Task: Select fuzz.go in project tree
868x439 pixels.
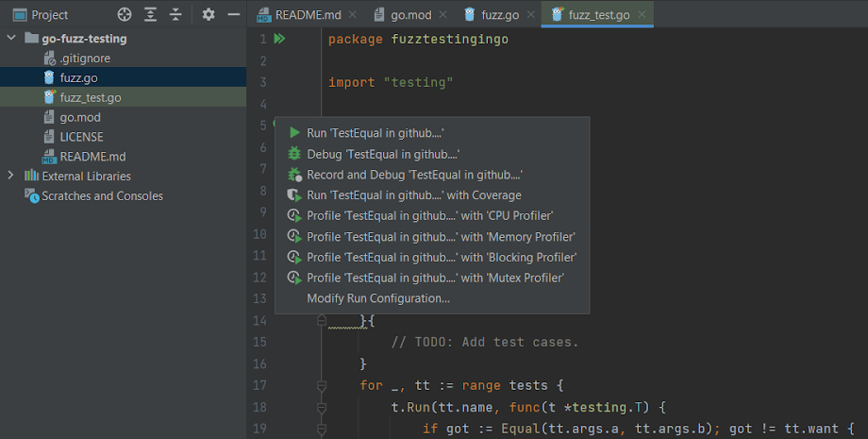Action: 78,78
